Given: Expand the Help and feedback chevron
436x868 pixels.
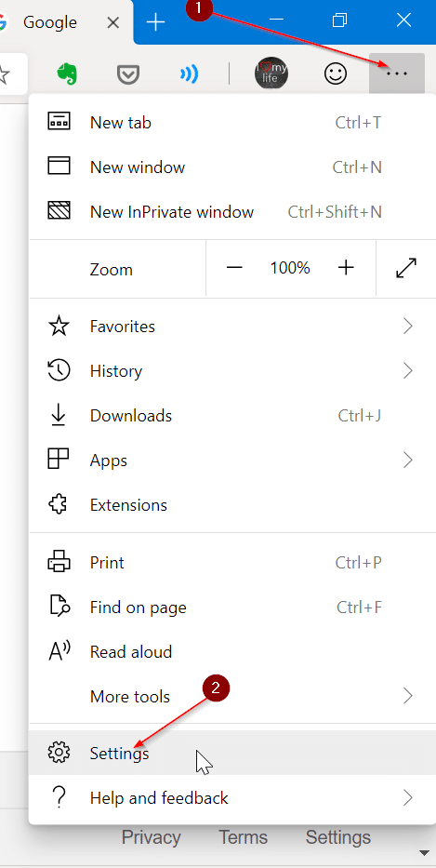Looking at the screenshot, I should [408, 797].
